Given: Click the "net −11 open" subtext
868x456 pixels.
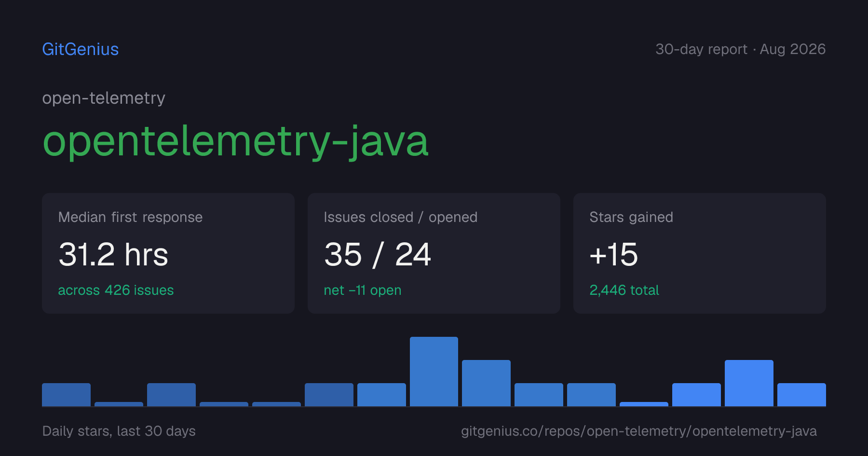Looking at the screenshot, I should (x=363, y=290).
